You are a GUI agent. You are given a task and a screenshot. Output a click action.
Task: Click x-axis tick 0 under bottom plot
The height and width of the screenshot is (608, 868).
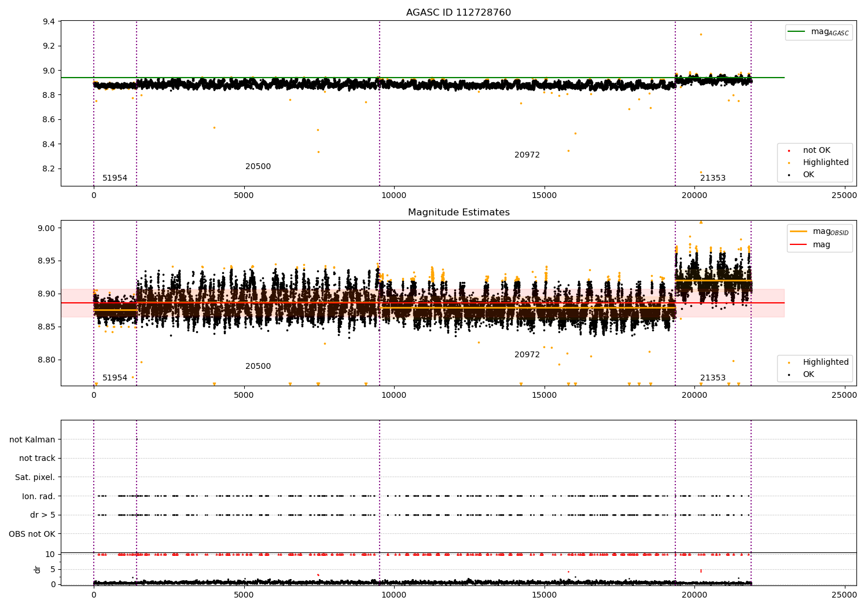(94, 595)
